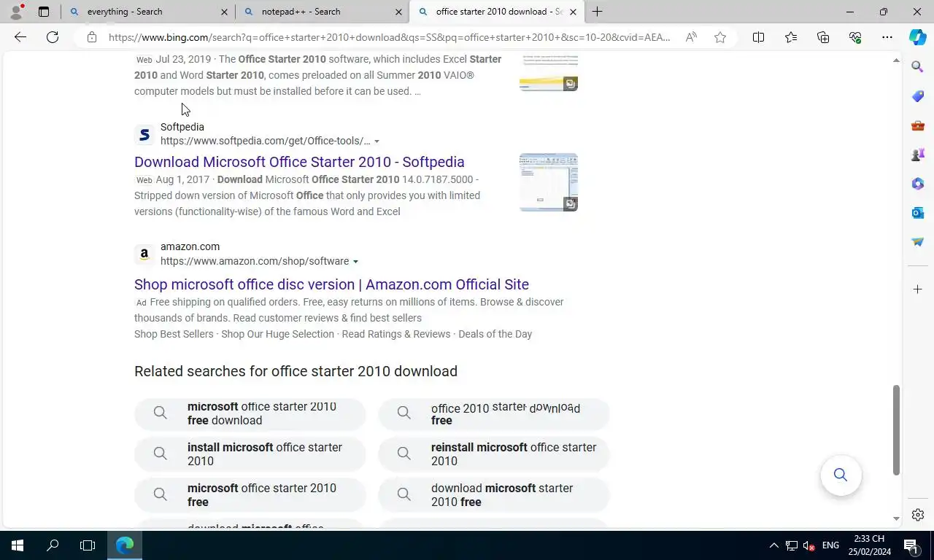Viewport: 934px width, 560px height.
Task: Open the Read aloud icon
Action: tap(691, 37)
